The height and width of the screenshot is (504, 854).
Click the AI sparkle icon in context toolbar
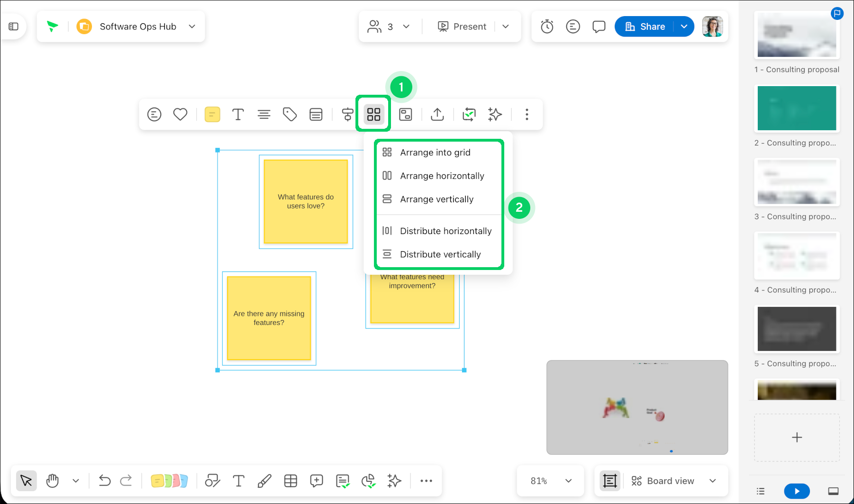tap(495, 114)
